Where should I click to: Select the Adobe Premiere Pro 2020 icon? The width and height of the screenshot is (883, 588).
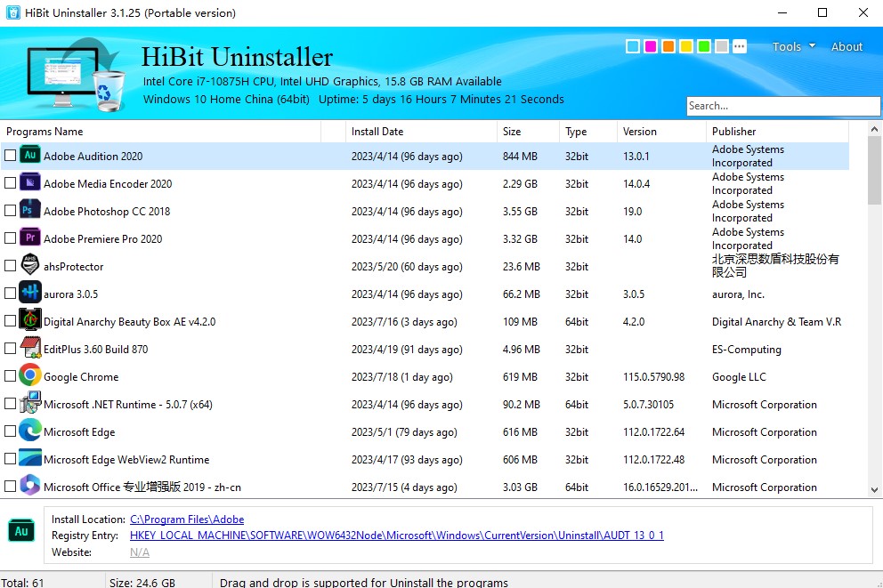pyautogui.click(x=30, y=238)
